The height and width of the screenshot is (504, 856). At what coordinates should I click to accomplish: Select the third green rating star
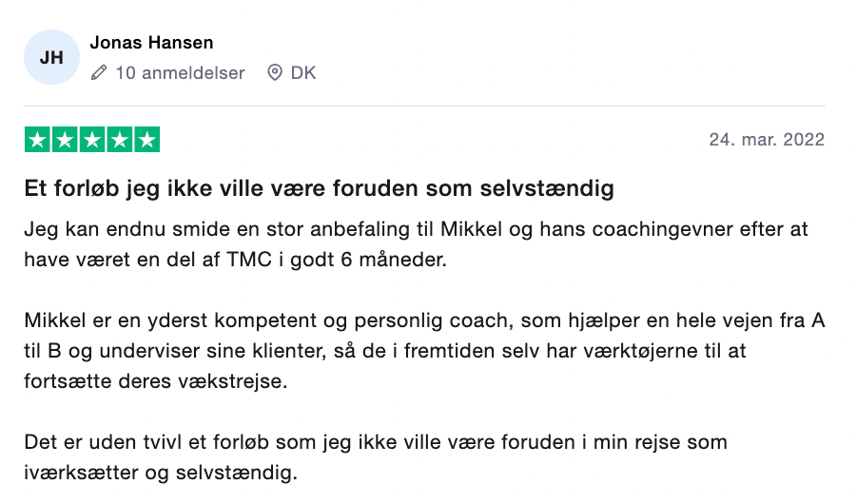pyautogui.click(x=92, y=140)
